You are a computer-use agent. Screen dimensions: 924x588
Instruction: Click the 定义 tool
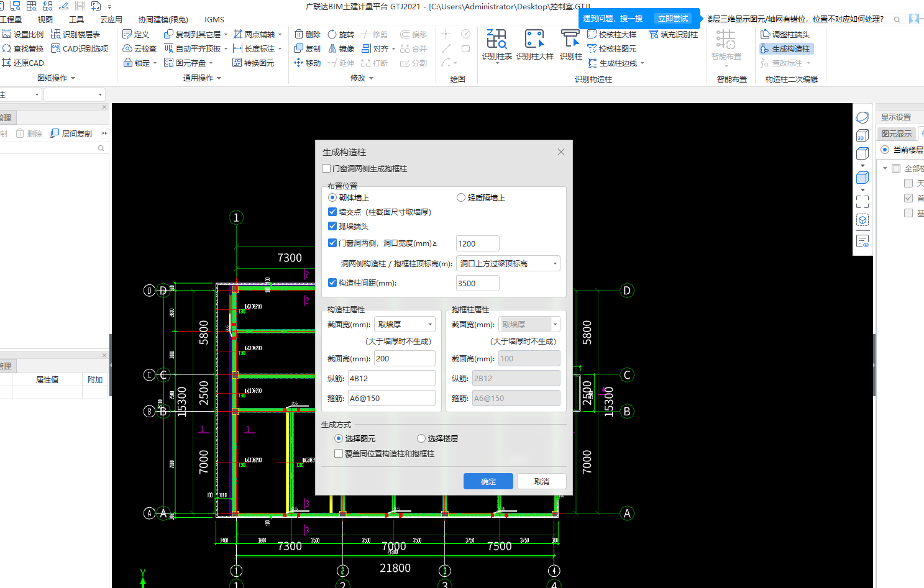coord(136,34)
